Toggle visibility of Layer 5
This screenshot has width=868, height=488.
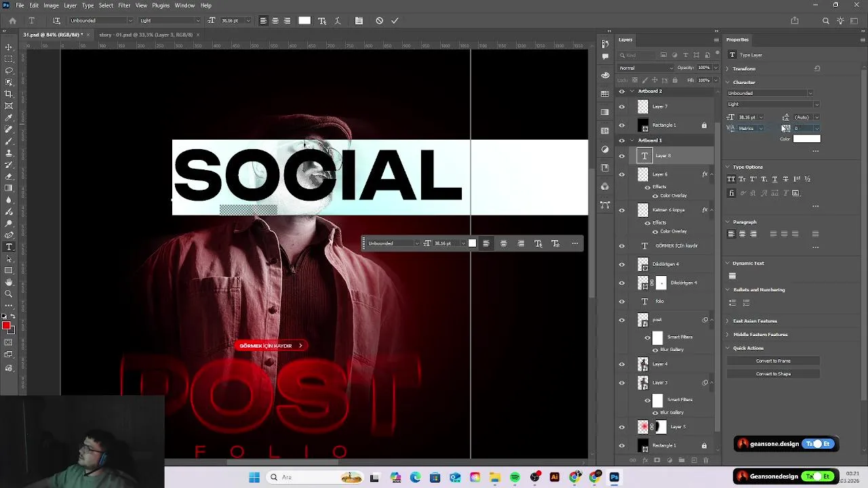[x=622, y=427]
